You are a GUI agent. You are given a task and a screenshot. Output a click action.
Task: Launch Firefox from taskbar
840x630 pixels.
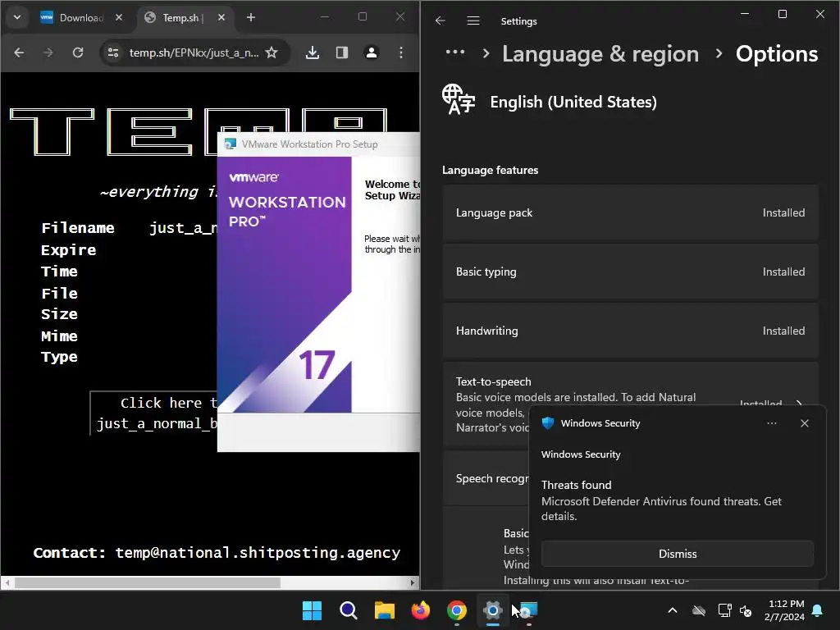[x=421, y=610]
